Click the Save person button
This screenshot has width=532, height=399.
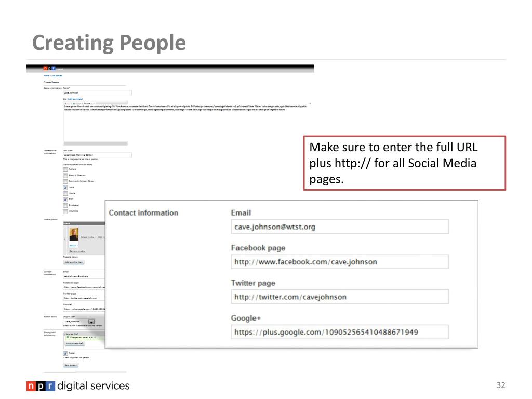click(x=71, y=365)
